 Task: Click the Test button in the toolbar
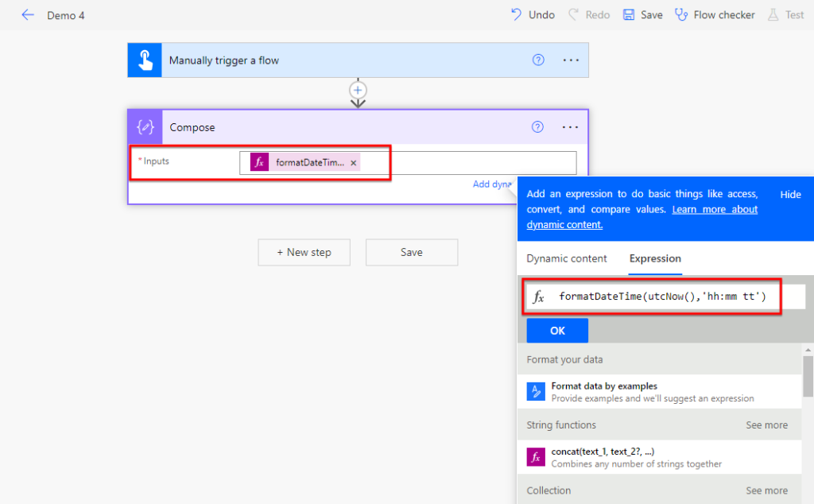click(786, 15)
